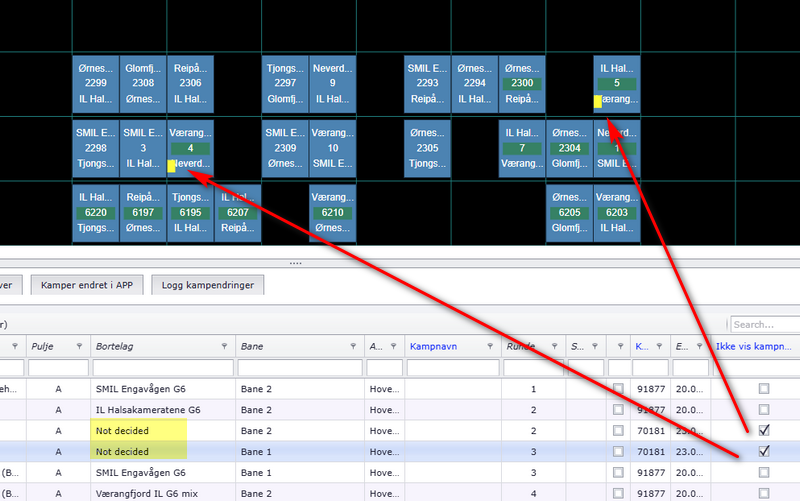The height and width of the screenshot is (501, 800).
Task: Focus the Runde filter text field
Action: pos(533,367)
